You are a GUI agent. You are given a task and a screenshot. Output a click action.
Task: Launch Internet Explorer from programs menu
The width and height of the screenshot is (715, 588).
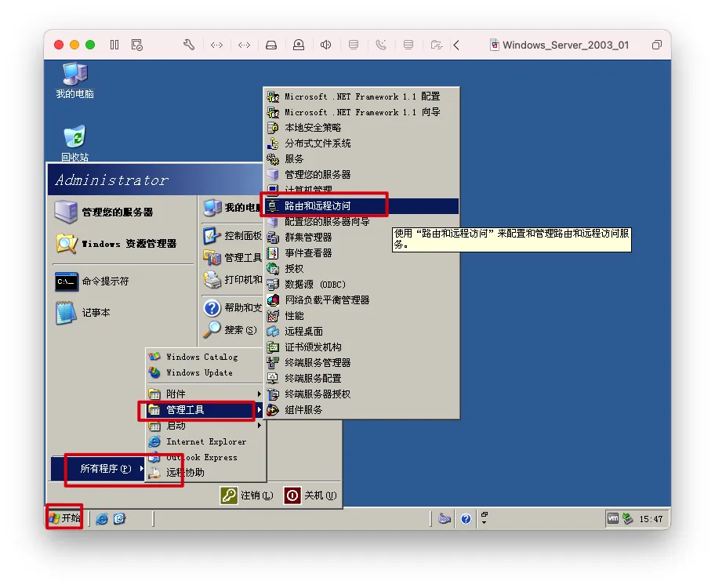tap(205, 441)
